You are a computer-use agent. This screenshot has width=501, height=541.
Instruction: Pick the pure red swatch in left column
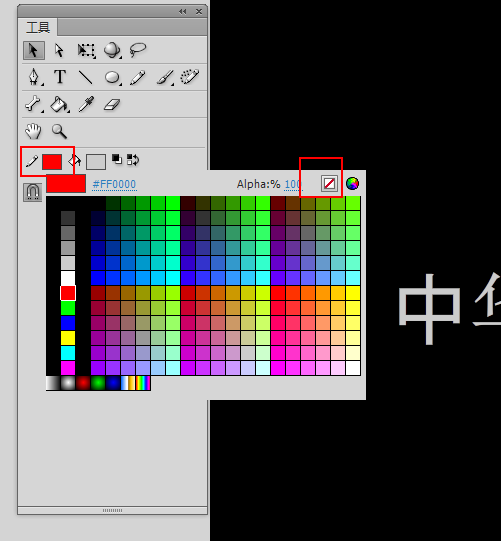click(68, 293)
